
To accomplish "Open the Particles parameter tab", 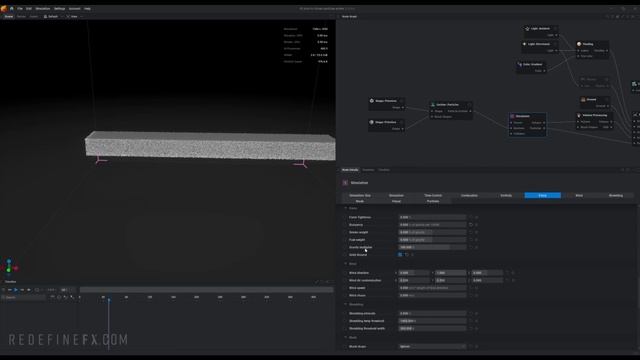I will [x=433, y=201].
